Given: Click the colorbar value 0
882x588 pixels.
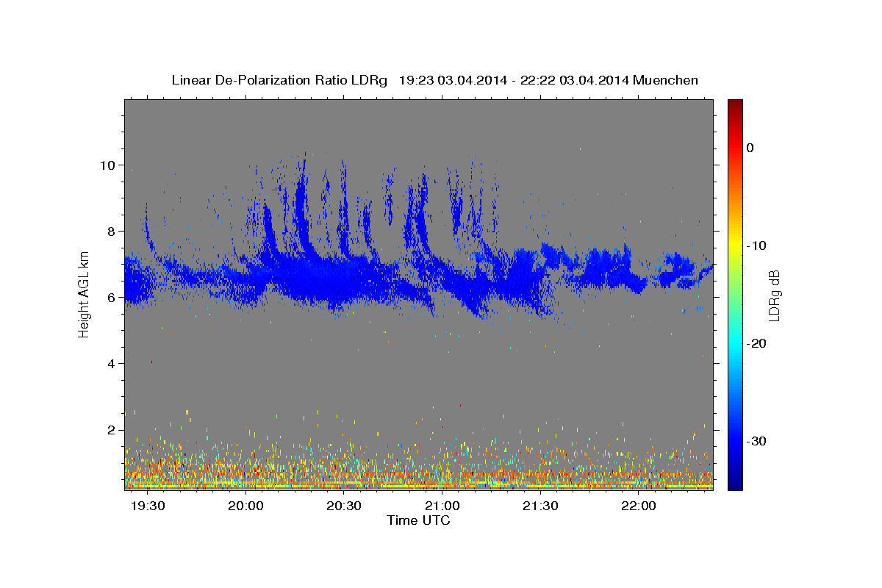Looking at the screenshot, I should coord(750,148).
